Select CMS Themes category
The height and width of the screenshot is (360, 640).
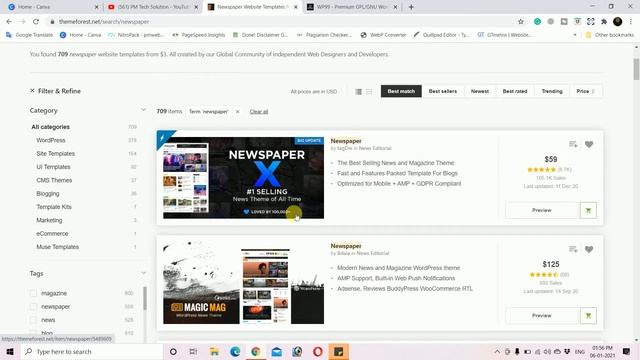[x=54, y=180]
